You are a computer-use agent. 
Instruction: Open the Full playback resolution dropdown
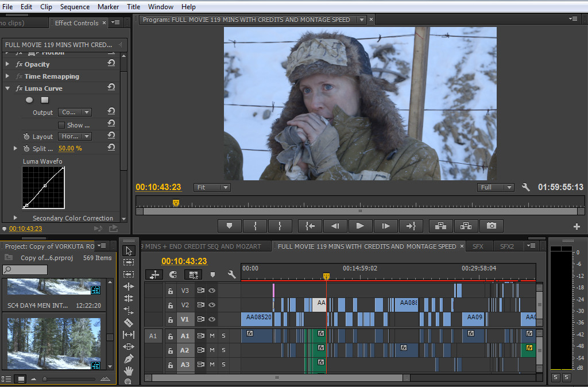click(x=496, y=187)
